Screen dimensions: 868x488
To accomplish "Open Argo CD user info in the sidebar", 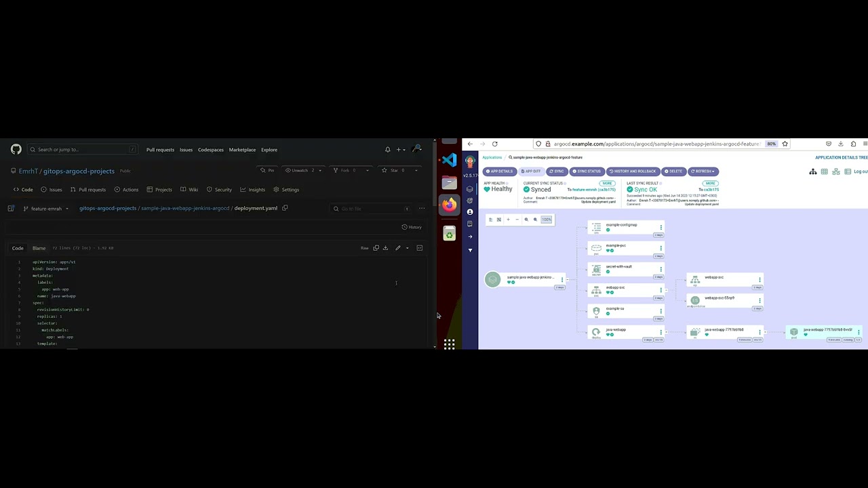I will (x=470, y=212).
